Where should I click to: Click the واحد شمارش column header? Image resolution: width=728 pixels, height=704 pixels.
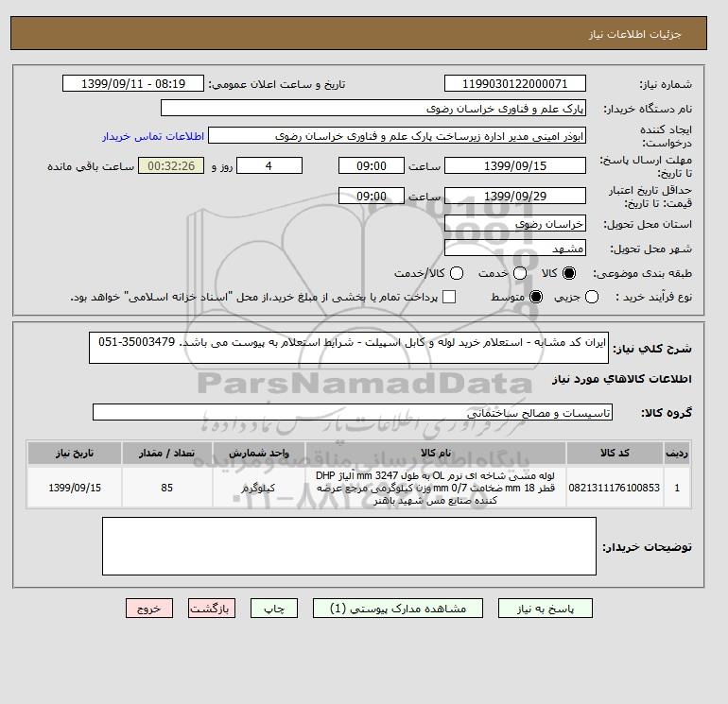[x=259, y=453]
